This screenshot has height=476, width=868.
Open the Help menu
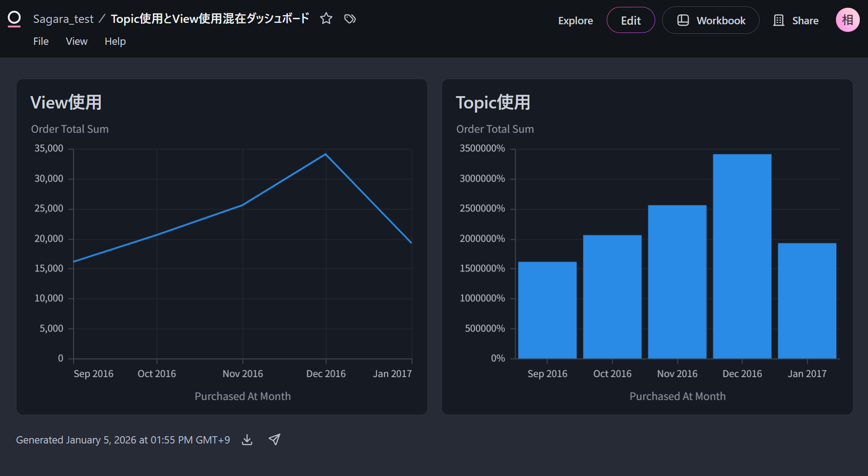[115, 41]
